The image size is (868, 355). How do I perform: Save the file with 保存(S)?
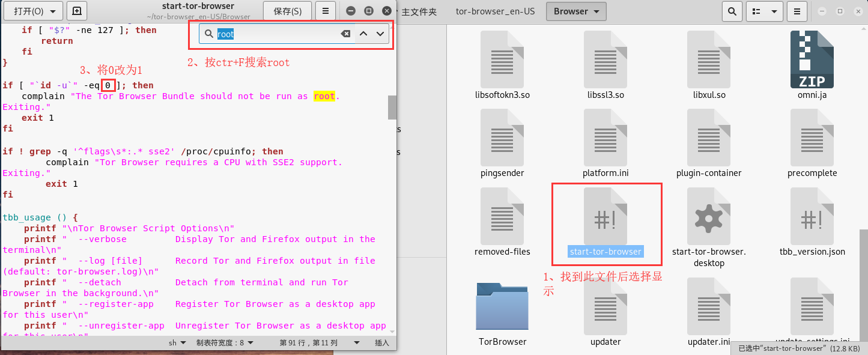[x=287, y=11]
